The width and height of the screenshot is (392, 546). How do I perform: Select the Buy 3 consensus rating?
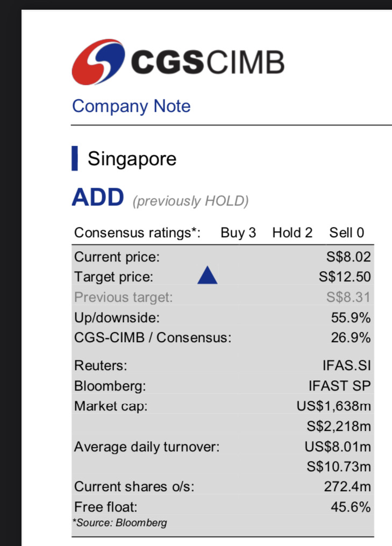pos(238,232)
